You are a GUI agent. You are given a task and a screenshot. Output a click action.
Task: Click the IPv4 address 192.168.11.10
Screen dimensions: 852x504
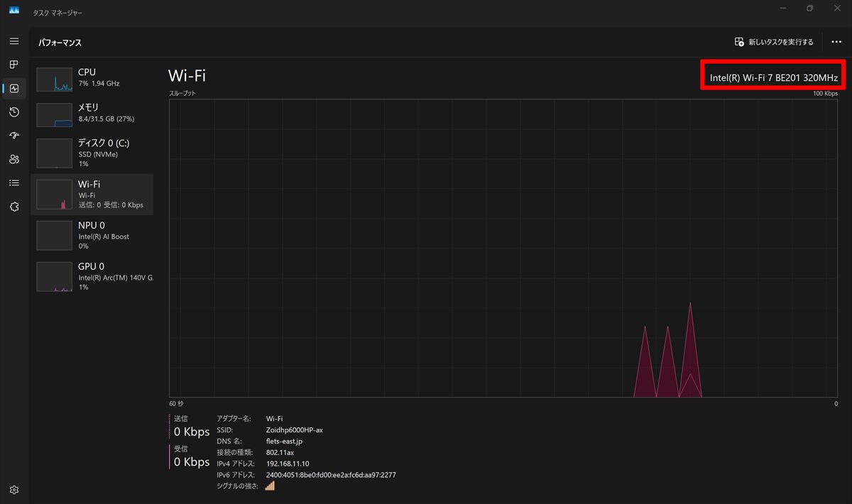(x=288, y=464)
